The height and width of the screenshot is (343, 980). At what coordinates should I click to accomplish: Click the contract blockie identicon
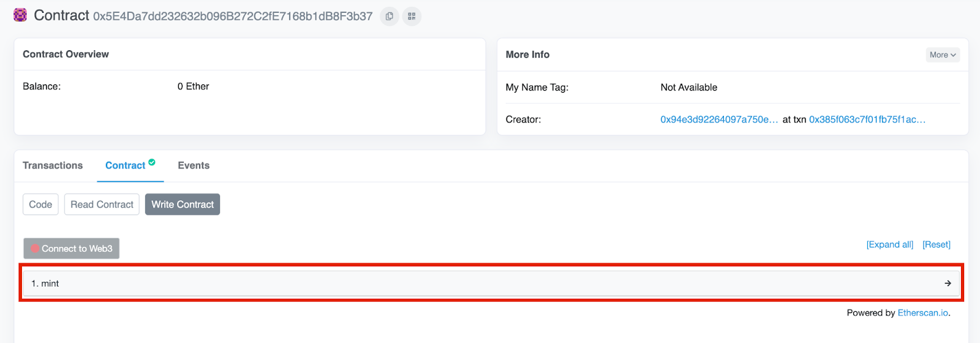coord(20,15)
